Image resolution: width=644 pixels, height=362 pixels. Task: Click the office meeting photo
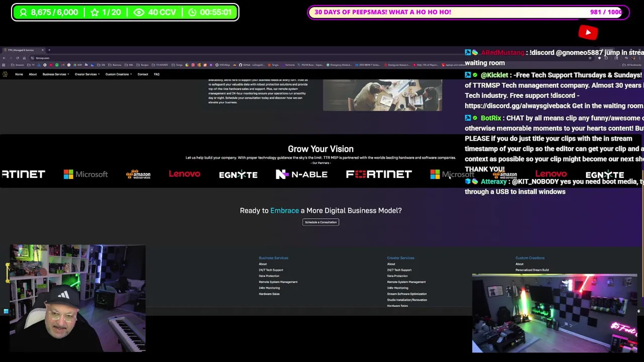click(382, 95)
